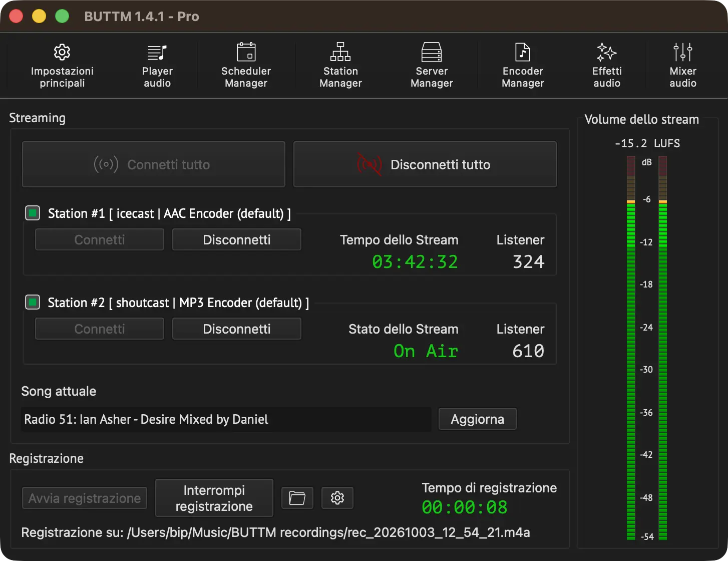Viewport: 728px width, 561px height.
Task: Toggle the Station #1 icecast checkbox
Action: tap(33, 213)
